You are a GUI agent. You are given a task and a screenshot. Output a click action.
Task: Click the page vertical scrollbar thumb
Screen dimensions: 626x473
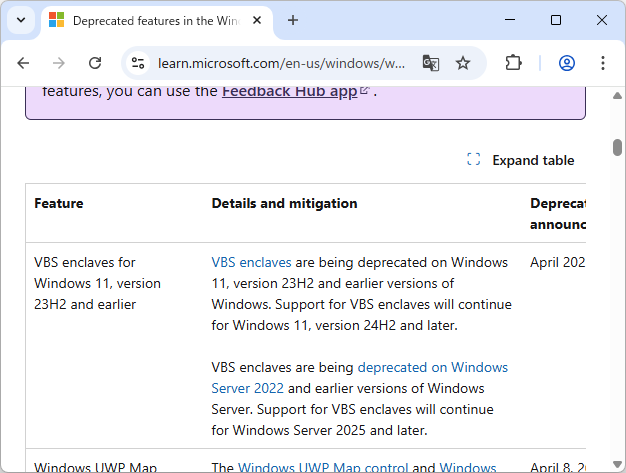(x=618, y=148)
